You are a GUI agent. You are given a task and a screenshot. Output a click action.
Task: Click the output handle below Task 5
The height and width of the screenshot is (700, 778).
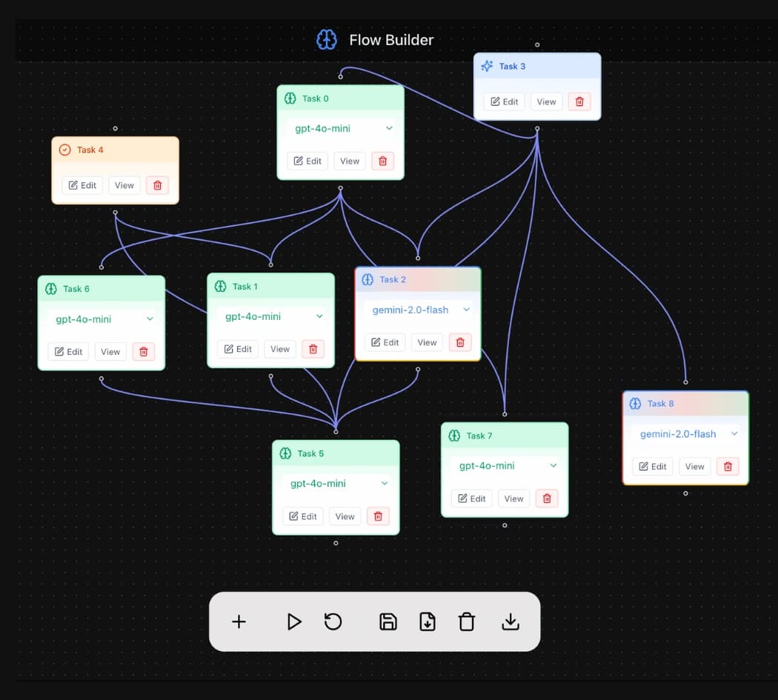[336, 543]
